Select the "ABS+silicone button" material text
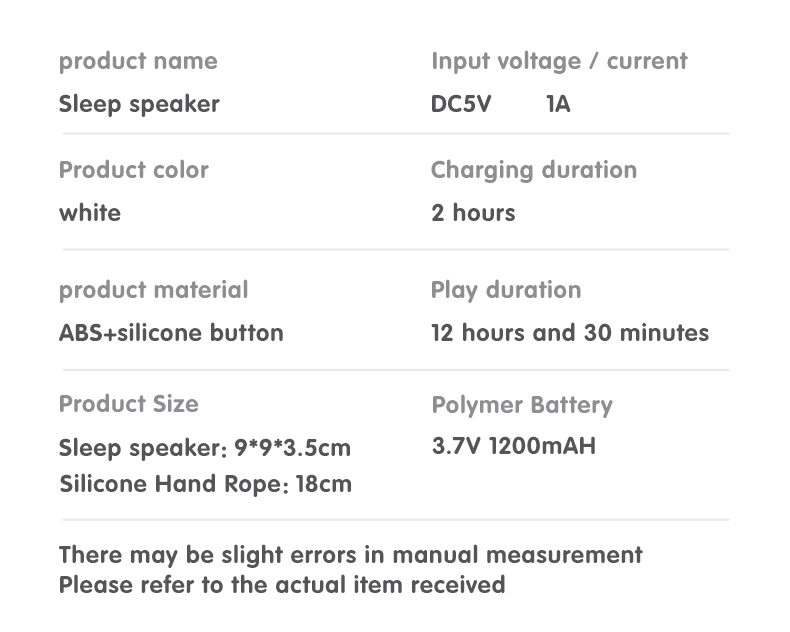The width and height of the screenshot is (790, 632). pos(171,333)
